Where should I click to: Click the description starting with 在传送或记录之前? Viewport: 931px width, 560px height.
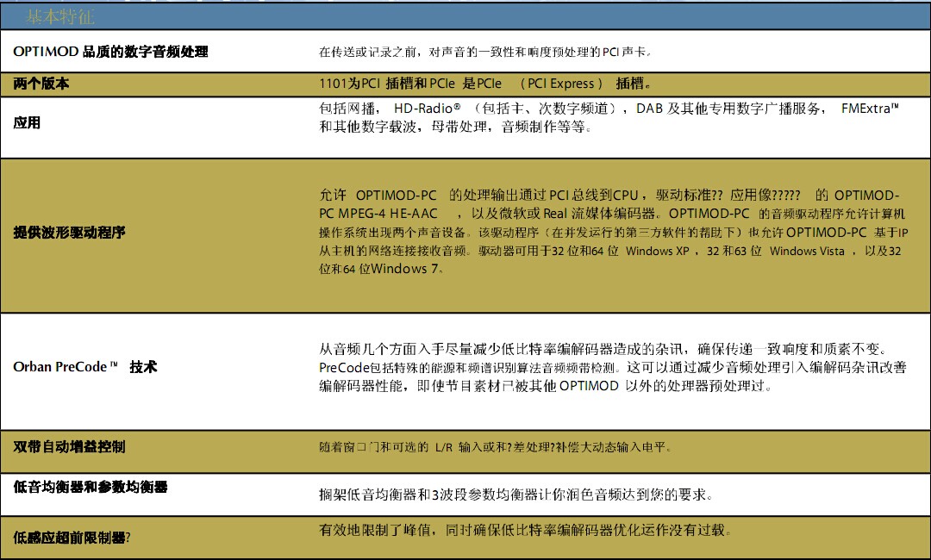(x=484, y=53)
